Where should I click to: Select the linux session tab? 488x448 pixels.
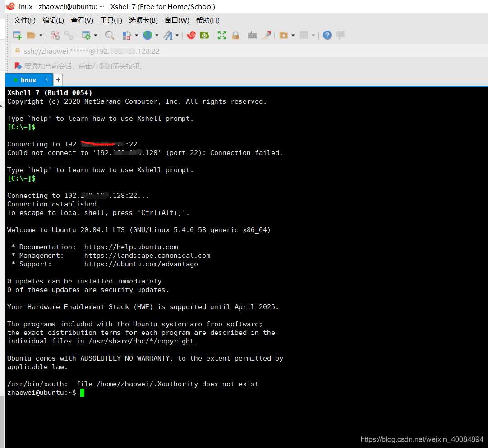28,79
